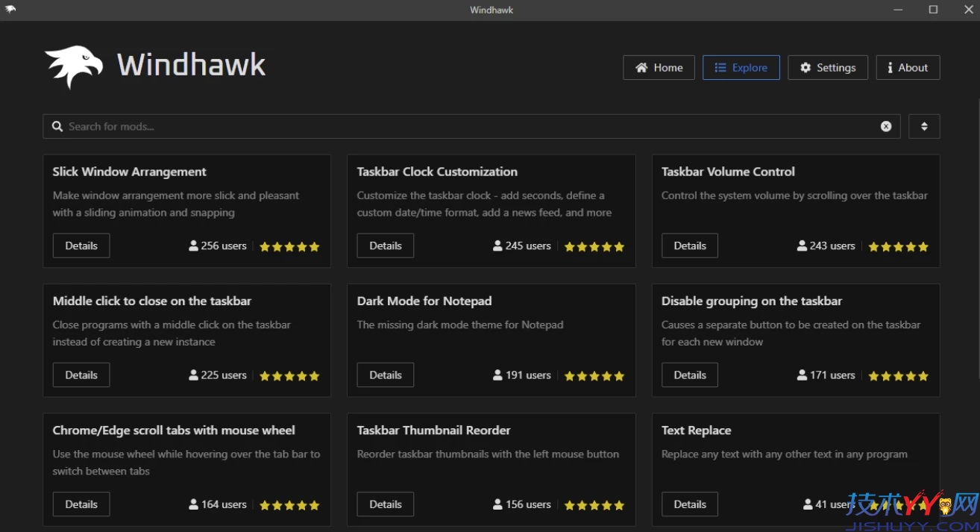
Task: Select the magnifying glass search icon
Action: coord(57,126)
